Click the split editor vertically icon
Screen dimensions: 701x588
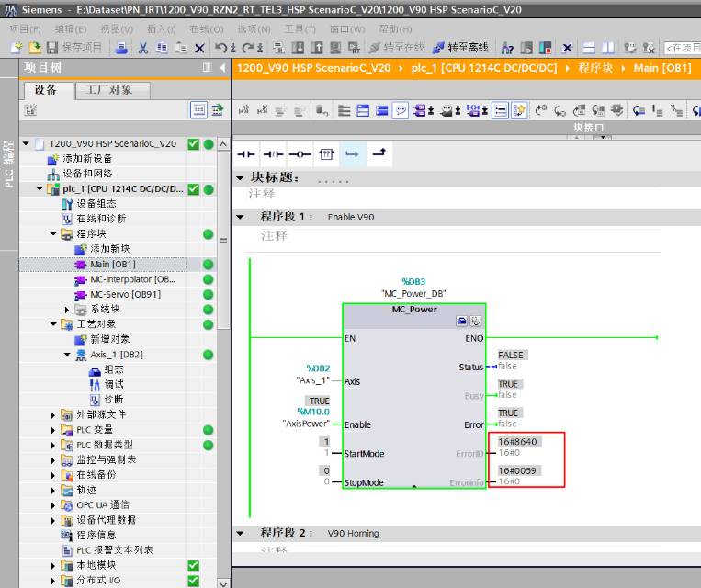(608, 48)
